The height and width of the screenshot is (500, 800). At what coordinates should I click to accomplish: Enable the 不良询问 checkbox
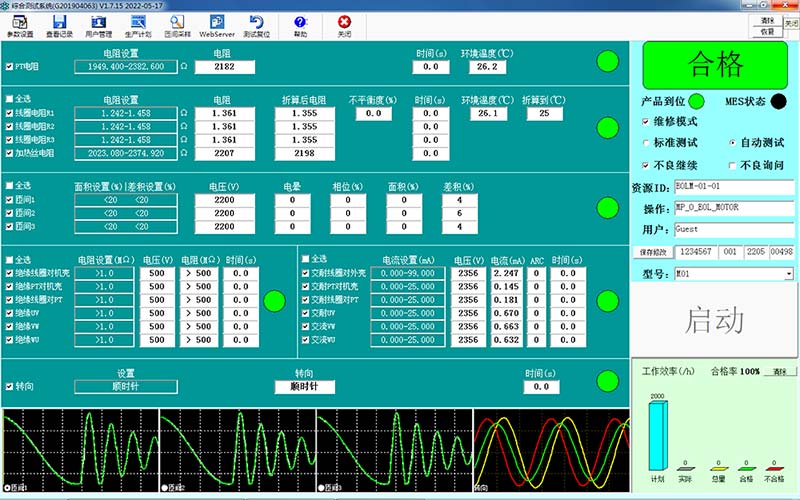click(x=732, y=165)
